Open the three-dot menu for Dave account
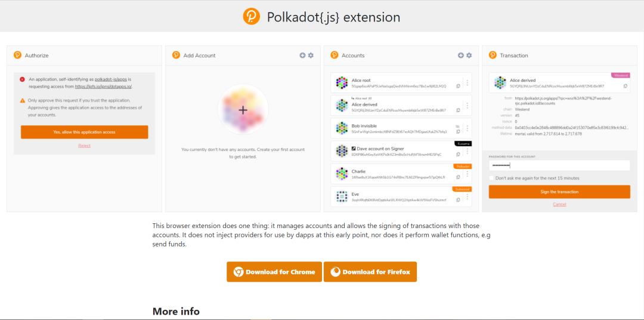 pos(467,151)
